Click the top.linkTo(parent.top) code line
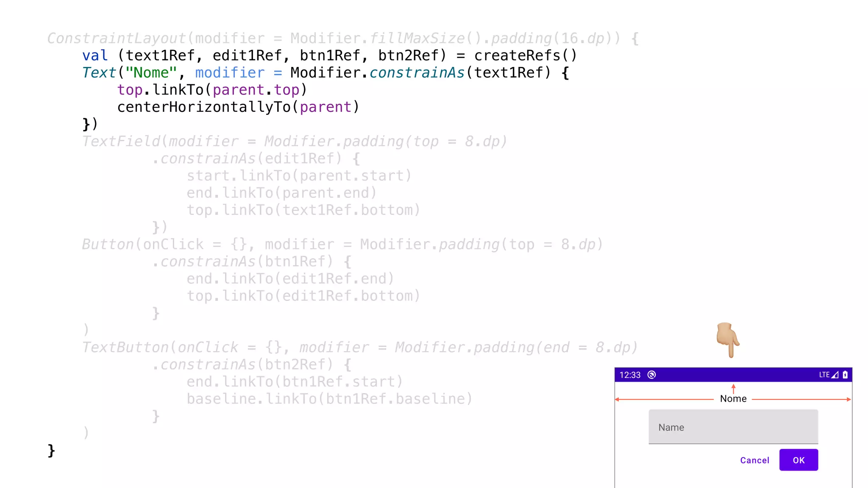This screenshot has height=488, width=868. pyautogui.click(x=212, y=90)
